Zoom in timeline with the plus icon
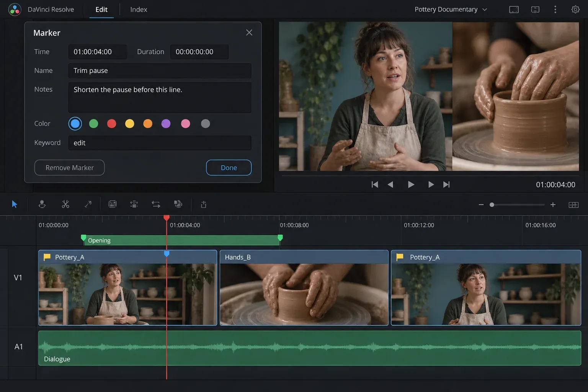 (x=553, y=205)
